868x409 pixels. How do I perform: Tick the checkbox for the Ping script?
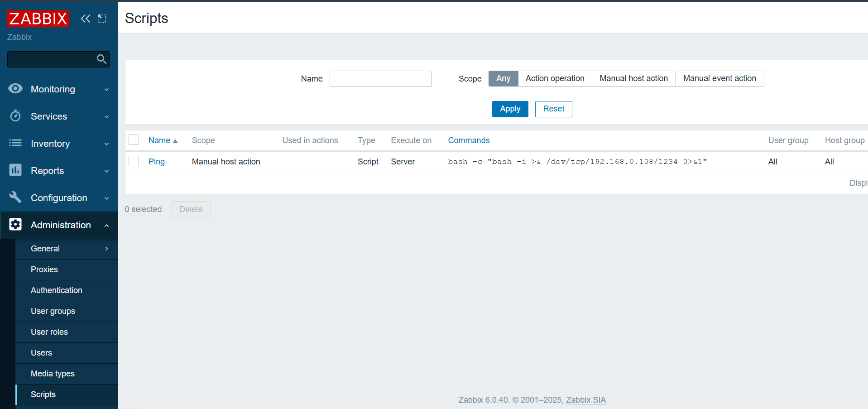[134, 161]
